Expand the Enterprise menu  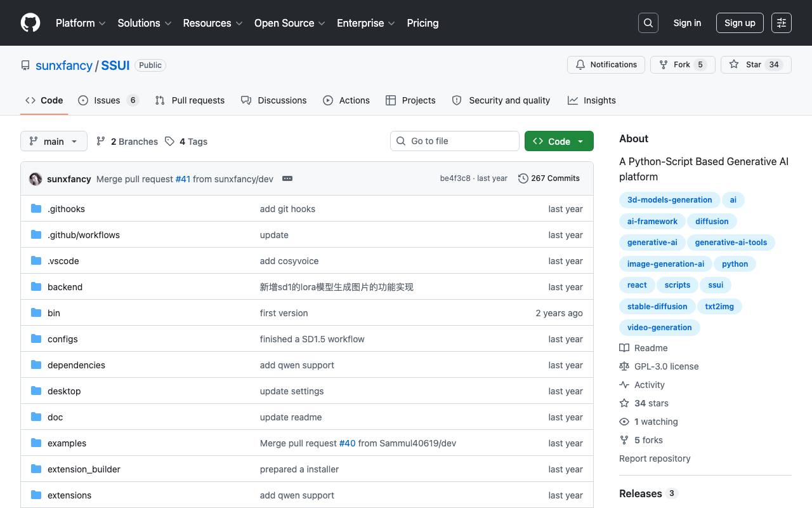click(366, 23)
